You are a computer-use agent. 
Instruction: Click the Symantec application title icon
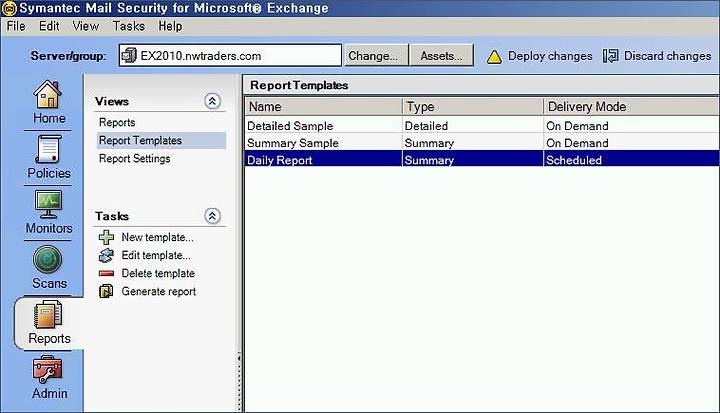[9, 8]
